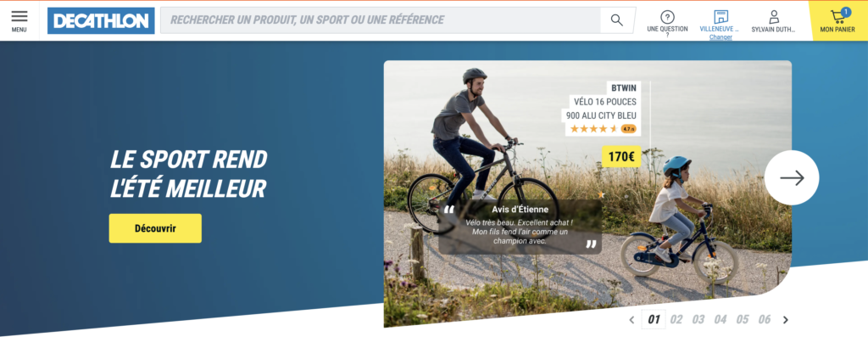The width and height of the screenshot is (868, 348).
Task: Click the magnifying glass search icon
Action: pyautogui.click(x=617, y=20)
